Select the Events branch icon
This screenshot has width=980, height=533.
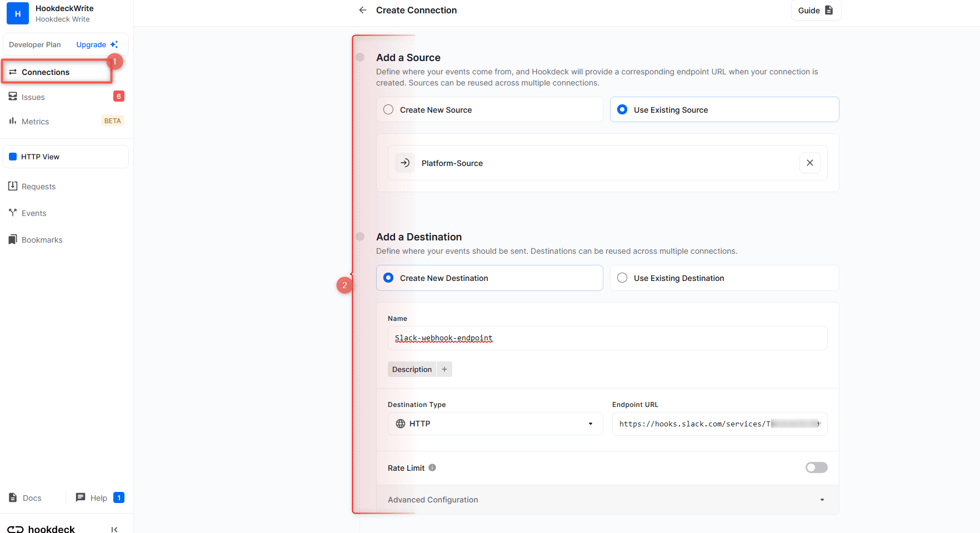point(13,213)
